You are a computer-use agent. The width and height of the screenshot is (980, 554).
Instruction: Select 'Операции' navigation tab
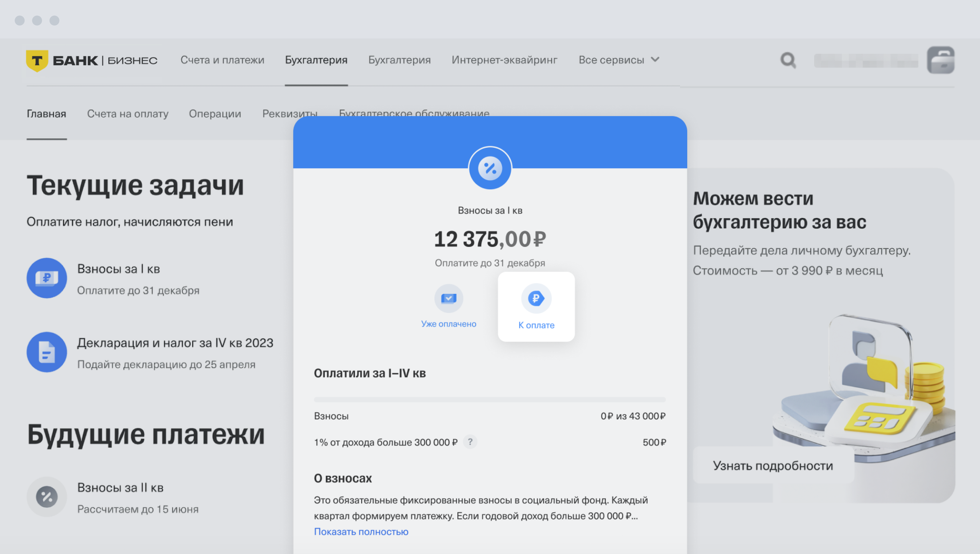click(214, 113)
